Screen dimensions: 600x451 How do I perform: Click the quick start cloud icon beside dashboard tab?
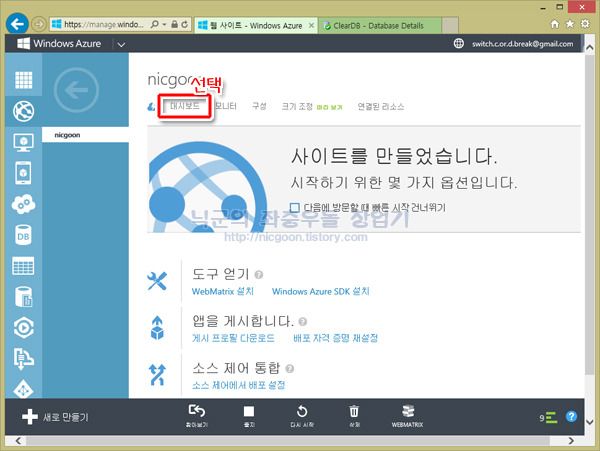click(152, 107)
